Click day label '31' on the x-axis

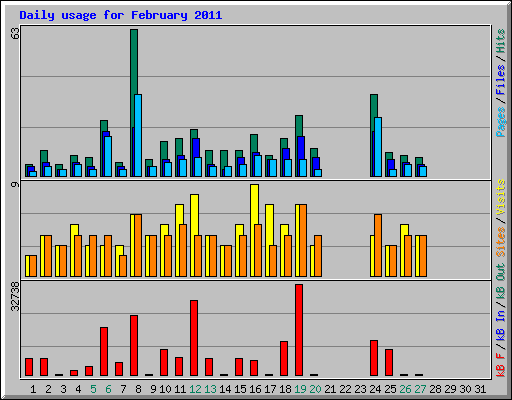pyautogui.click(x=480, y=389)
